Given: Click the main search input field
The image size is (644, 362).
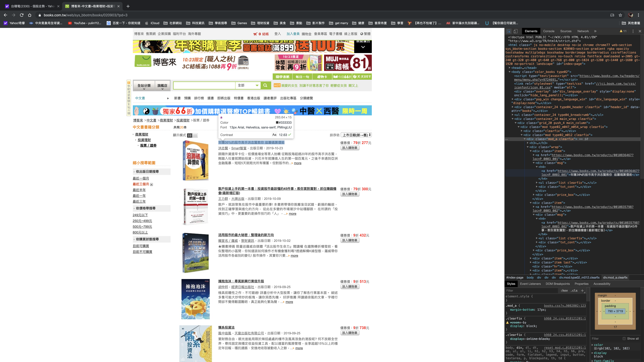Looking at the screenshot, I should (x=204, y=85).
